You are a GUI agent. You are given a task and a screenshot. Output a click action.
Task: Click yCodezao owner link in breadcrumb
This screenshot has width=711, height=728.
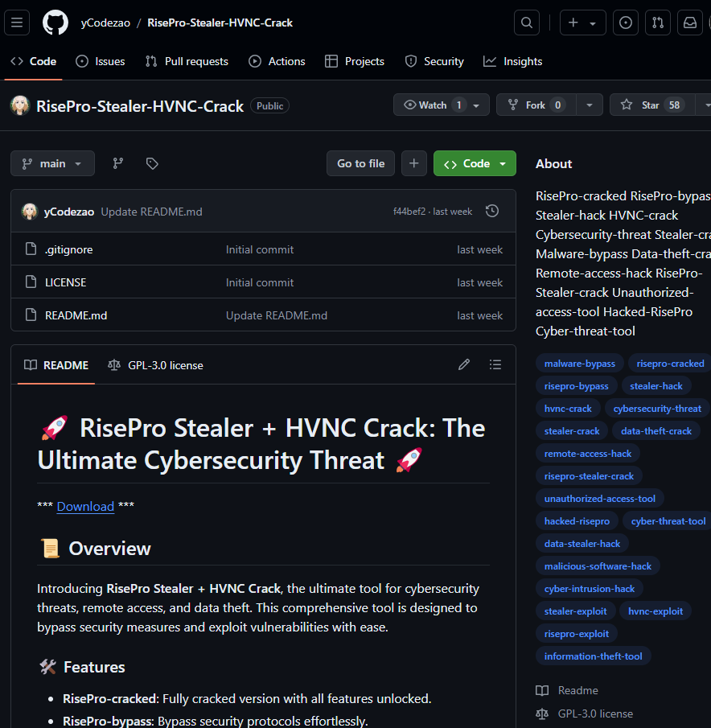[x=105, y=23]
